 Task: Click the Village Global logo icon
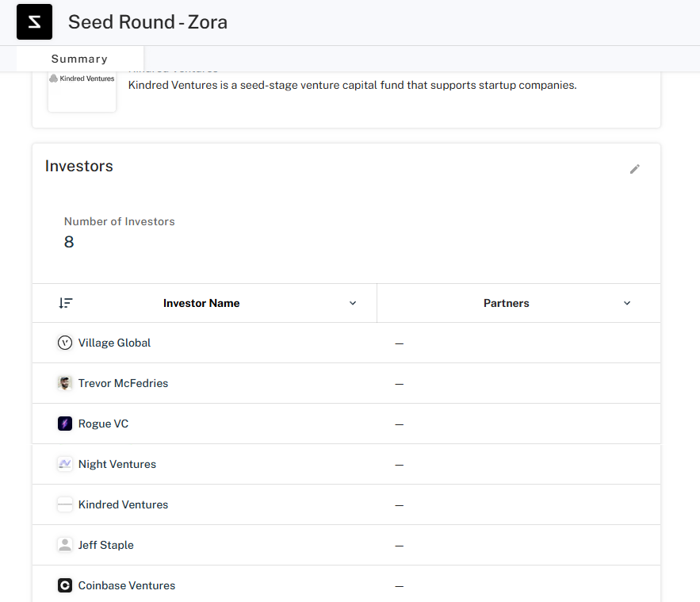65,343
